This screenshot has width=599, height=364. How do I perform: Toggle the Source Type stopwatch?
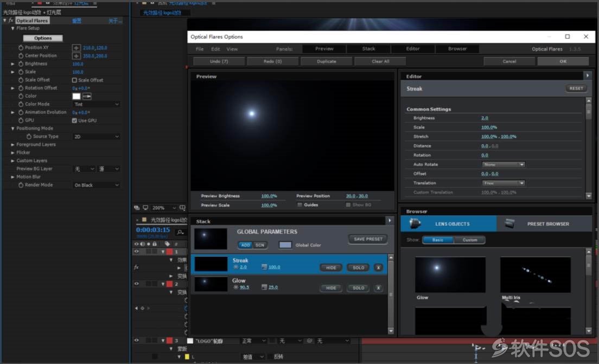point(29,136)
